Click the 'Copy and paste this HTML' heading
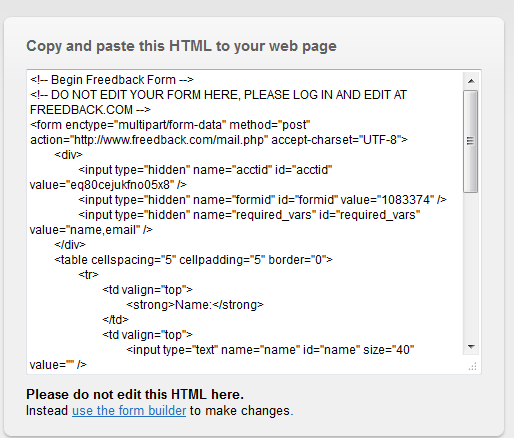 click(x=181, y=46)
